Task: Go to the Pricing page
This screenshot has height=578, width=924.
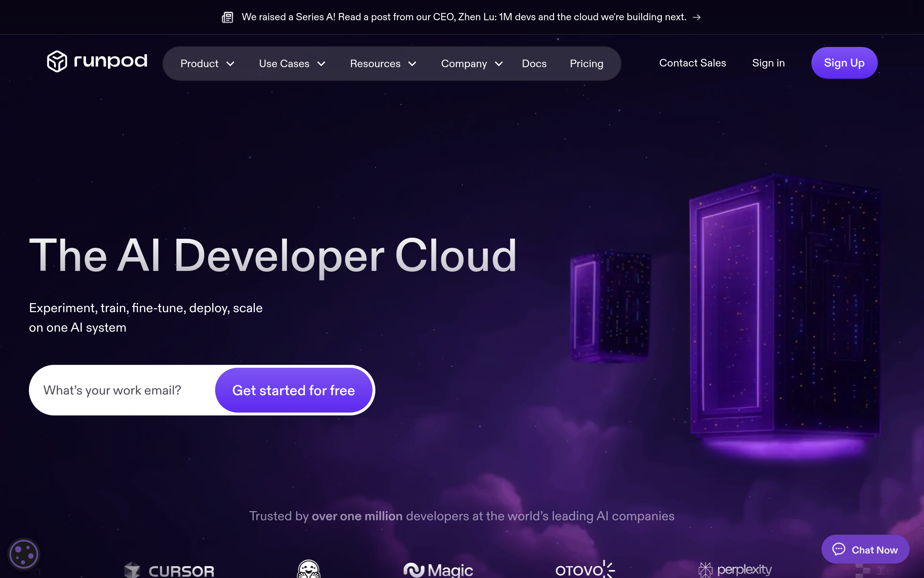Action: 587,64
